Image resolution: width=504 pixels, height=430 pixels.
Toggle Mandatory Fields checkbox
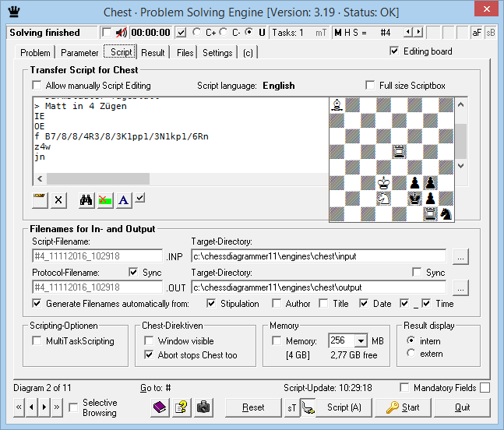point(404,387)
